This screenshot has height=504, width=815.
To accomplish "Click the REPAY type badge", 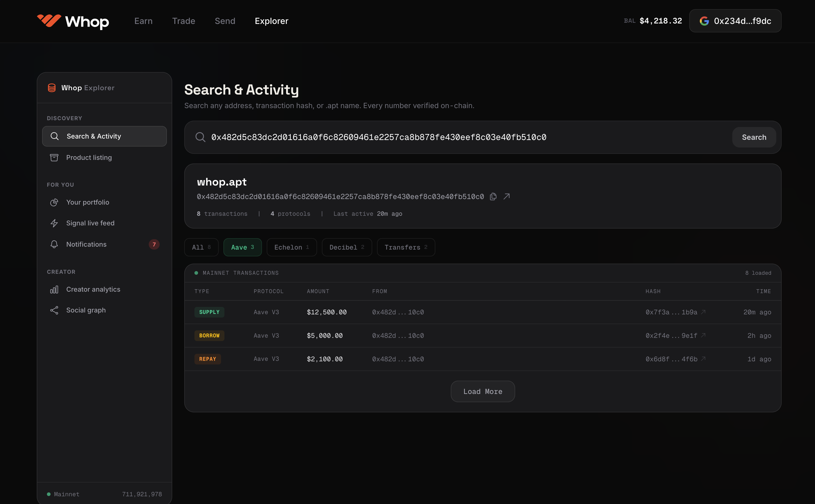I will (208, 359).
